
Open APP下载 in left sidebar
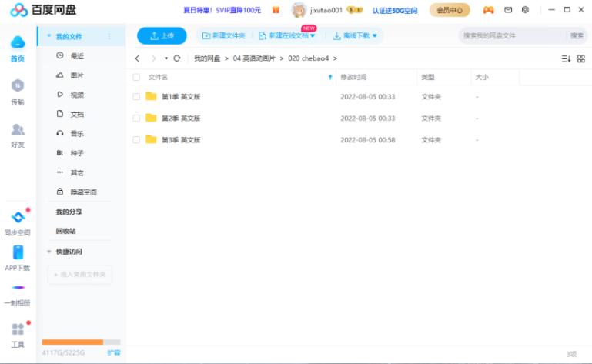pyautogui.click(x=18, y=252)
